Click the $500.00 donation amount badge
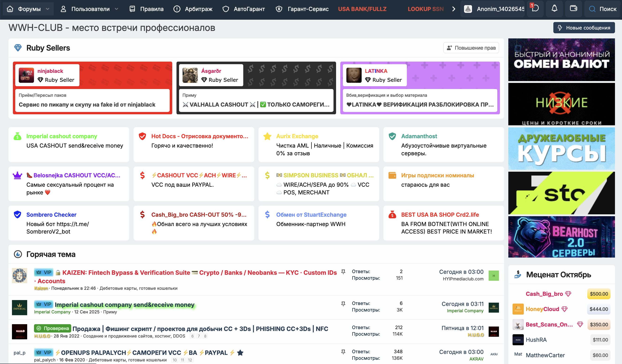 (x=599, y=294)
